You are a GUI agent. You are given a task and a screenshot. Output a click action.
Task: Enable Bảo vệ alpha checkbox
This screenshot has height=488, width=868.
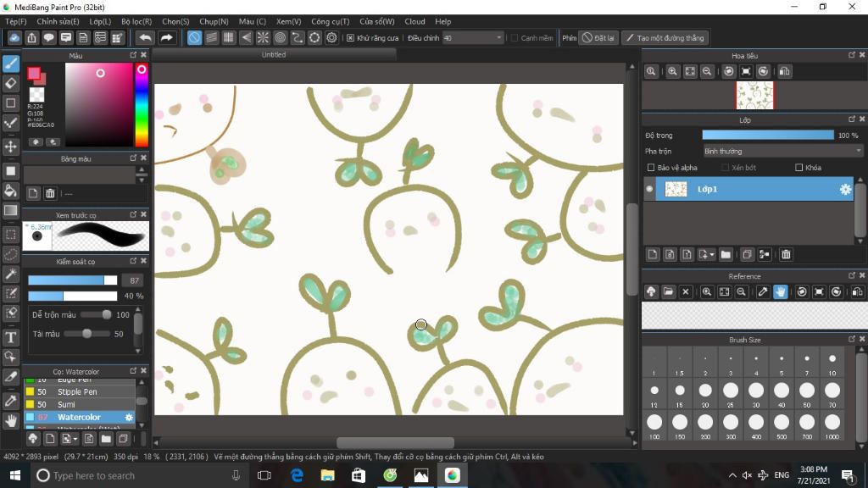651,167
